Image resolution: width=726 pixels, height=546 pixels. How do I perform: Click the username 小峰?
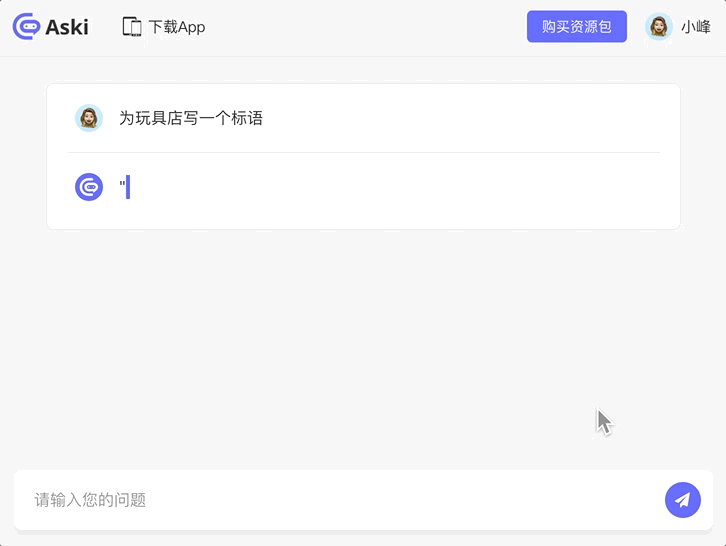(x=695, y=27)
